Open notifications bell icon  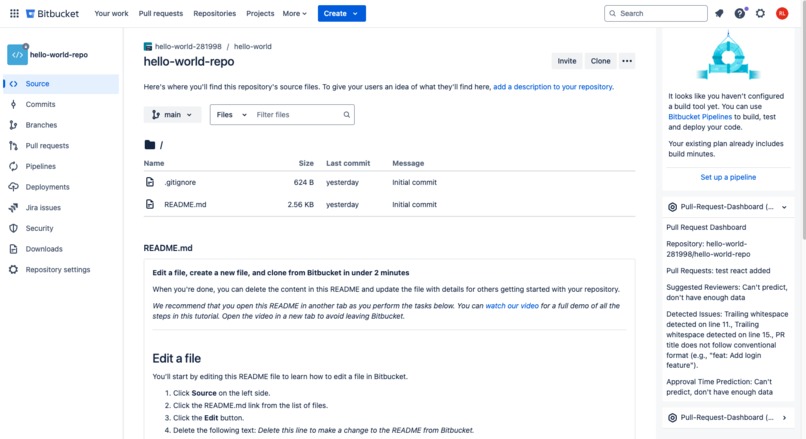pos(719,13)
